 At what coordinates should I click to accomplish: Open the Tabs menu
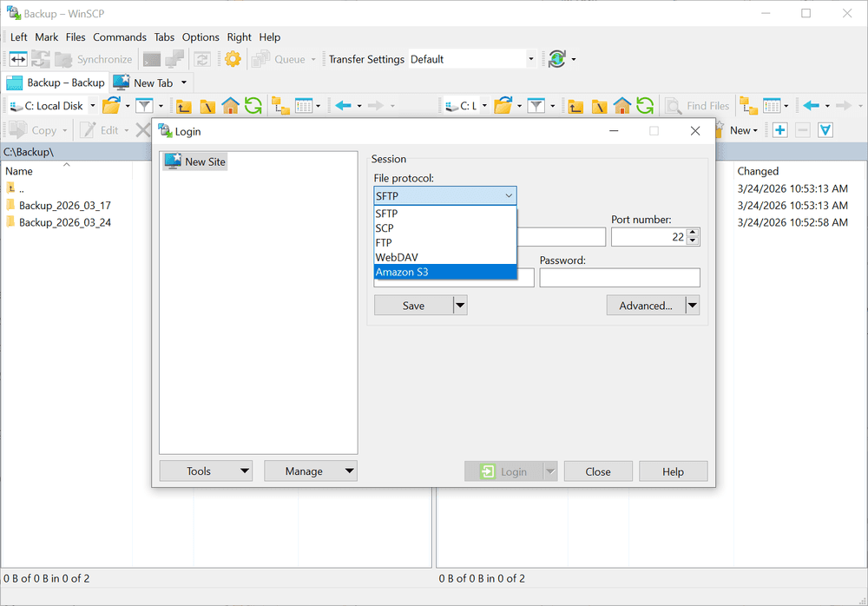pos(164,37)
